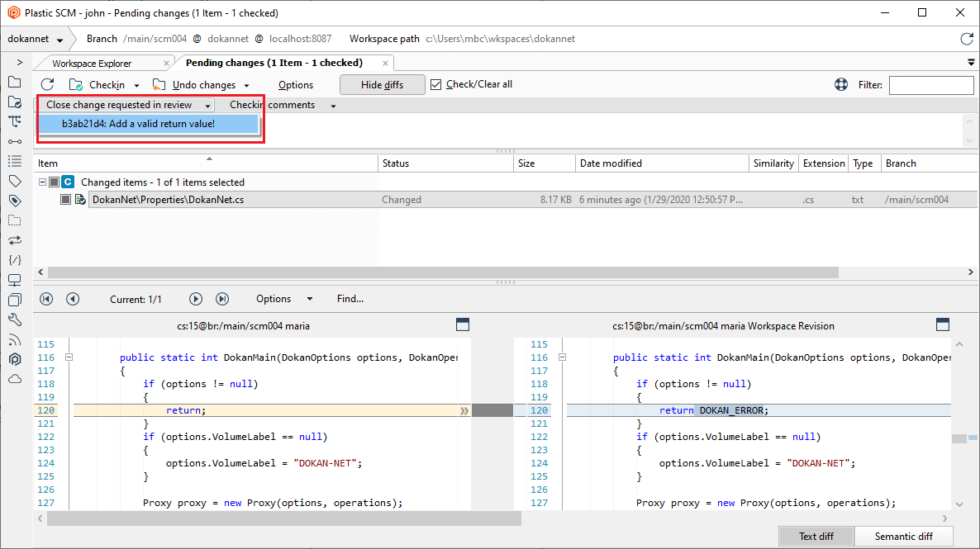Go to next difference
The width and height of the screenshot is (980, 549).
pyautogui.click(x=196, y=299)
